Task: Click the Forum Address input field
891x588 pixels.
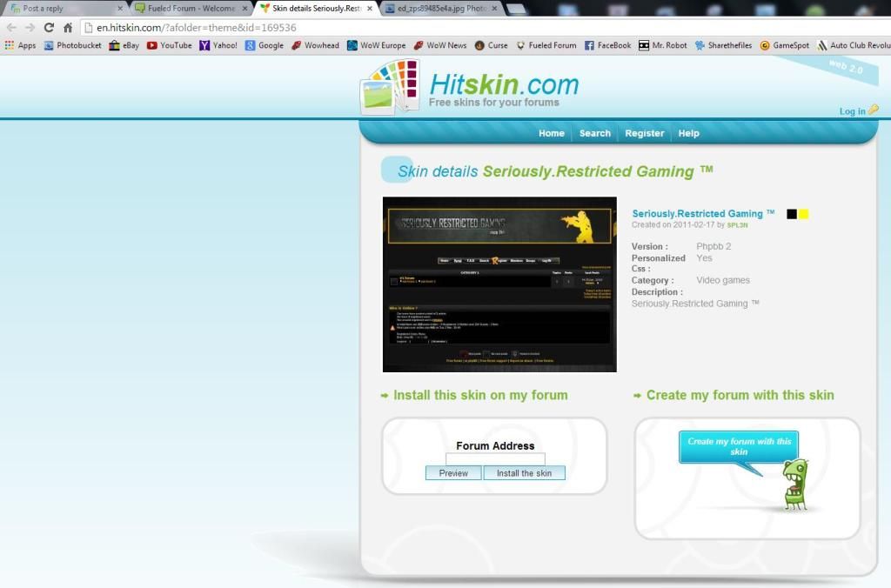Action: (x=495, y=458)
